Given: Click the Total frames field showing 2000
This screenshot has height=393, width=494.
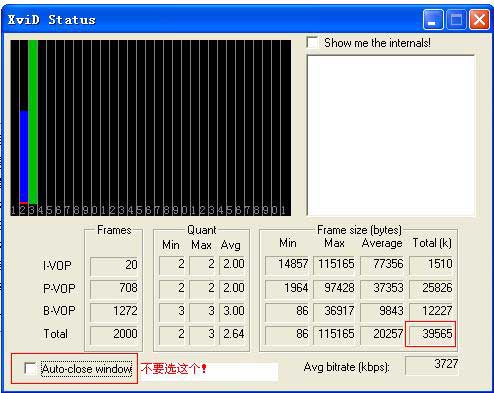Looking at the screenshot, I should [114, 334].
